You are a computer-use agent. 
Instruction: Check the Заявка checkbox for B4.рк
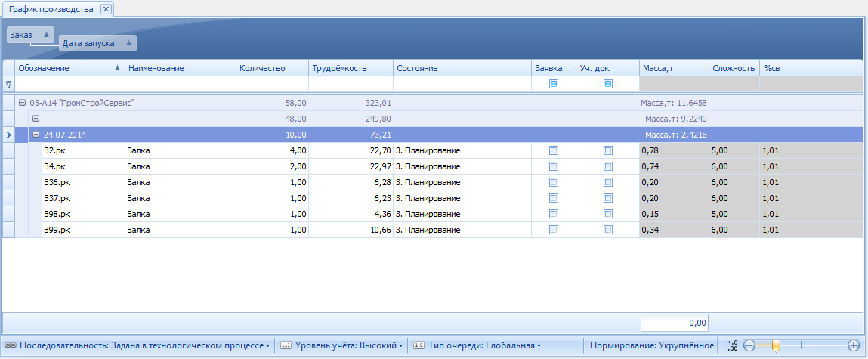tap(554, 166)
